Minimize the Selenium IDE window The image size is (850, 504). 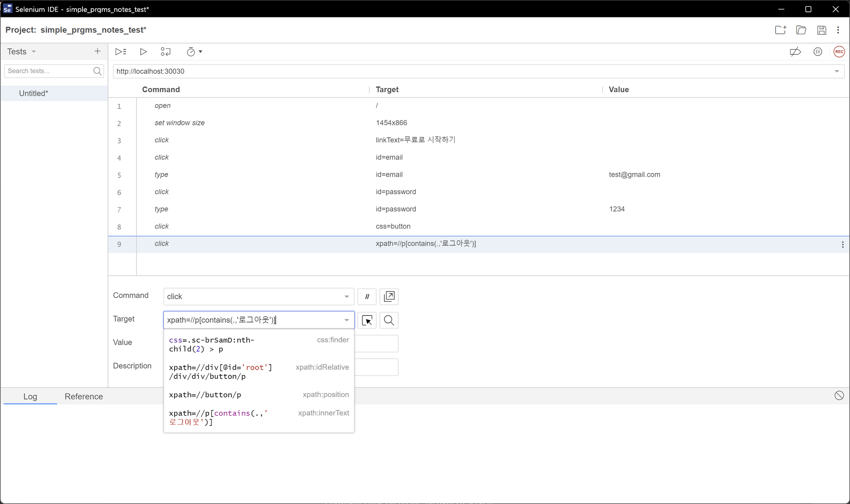tap(781, 9)
